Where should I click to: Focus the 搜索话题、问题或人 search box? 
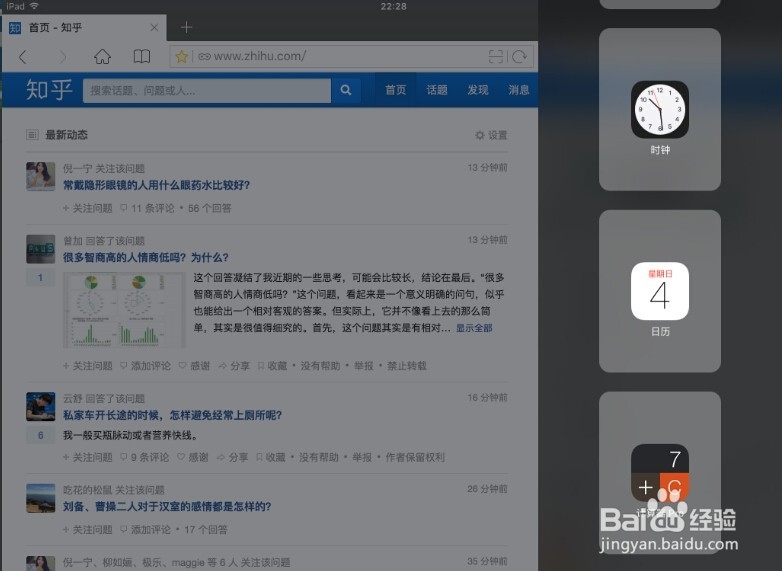pos(206,90)
